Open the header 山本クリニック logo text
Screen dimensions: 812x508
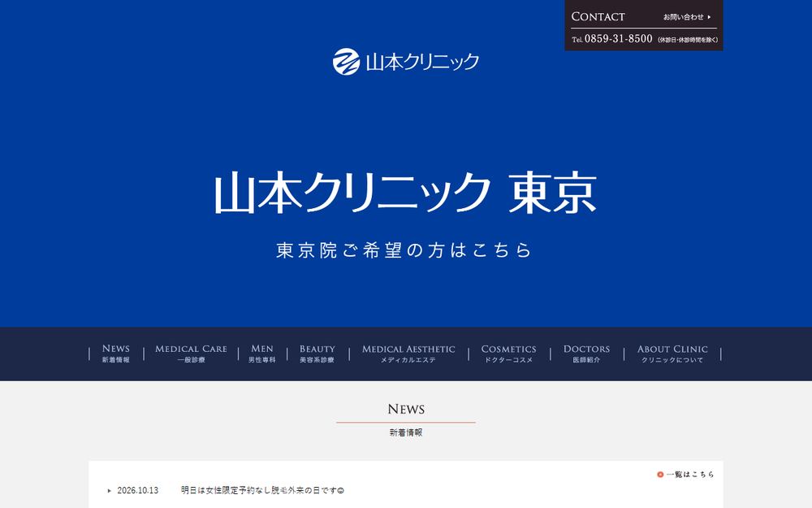422,62
